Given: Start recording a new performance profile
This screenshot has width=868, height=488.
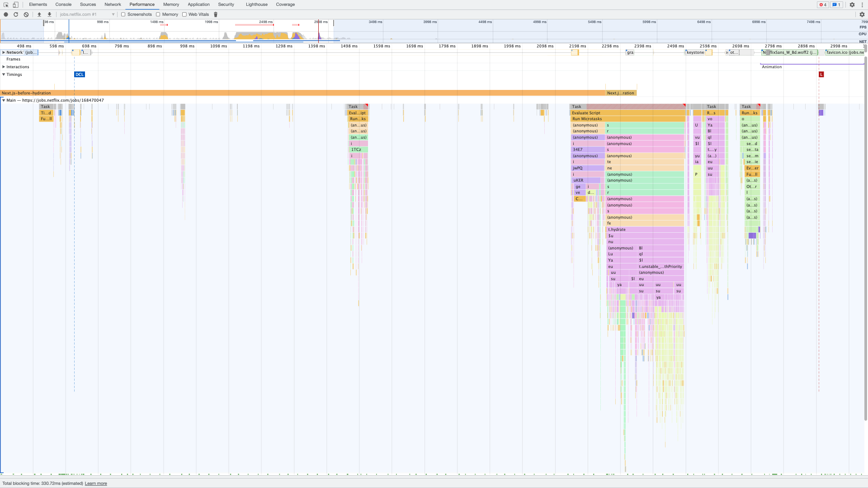Looking at the screenshot, I should click(x=6, y=14).
